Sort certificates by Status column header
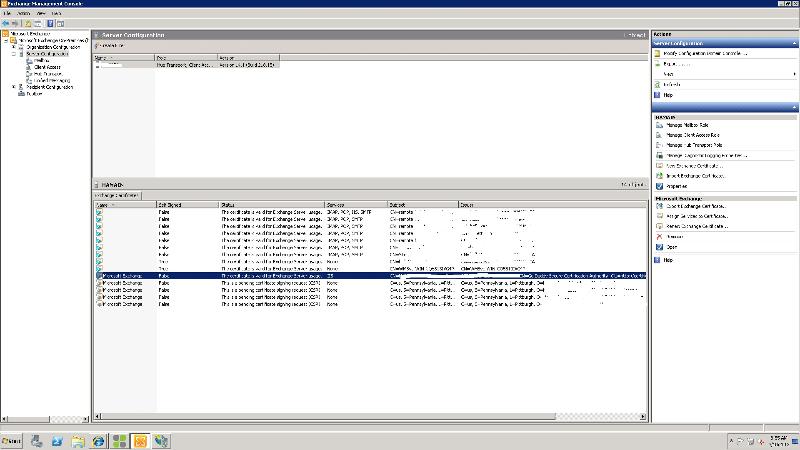 click(x=271, y=205)
